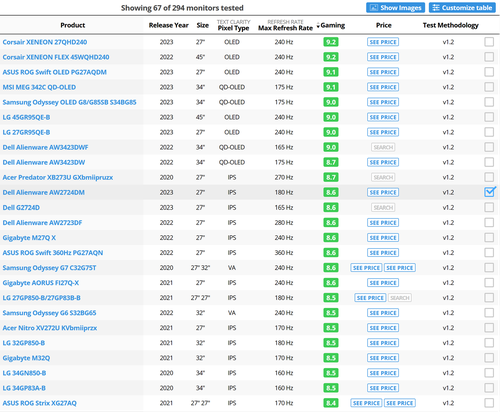Check the Corsair XENEON 27QHD240 checkbox
Image resolution: width=500 pixels, height=412 pixels.
pyautogui.click(x=489, y=42)
